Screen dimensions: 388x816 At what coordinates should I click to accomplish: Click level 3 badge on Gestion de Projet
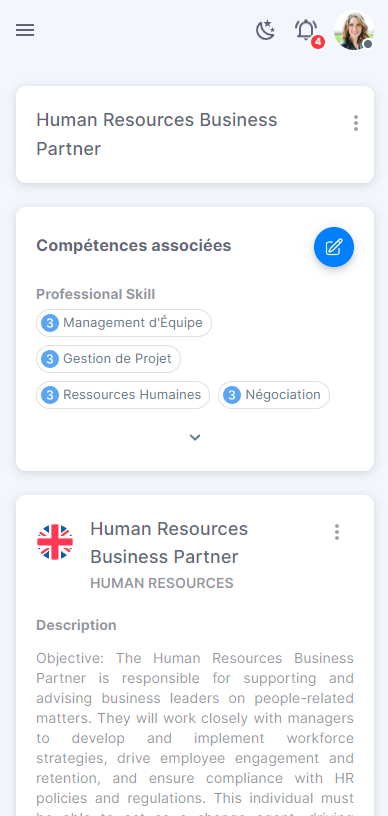pos(50,359)
